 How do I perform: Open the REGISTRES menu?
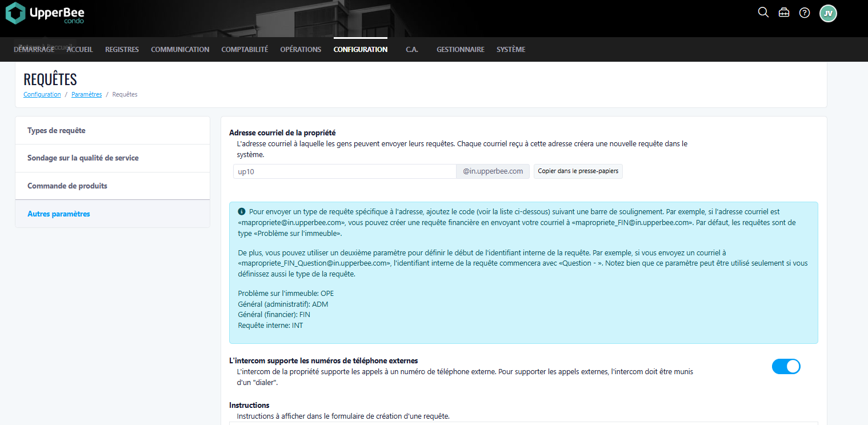(122, 50)
